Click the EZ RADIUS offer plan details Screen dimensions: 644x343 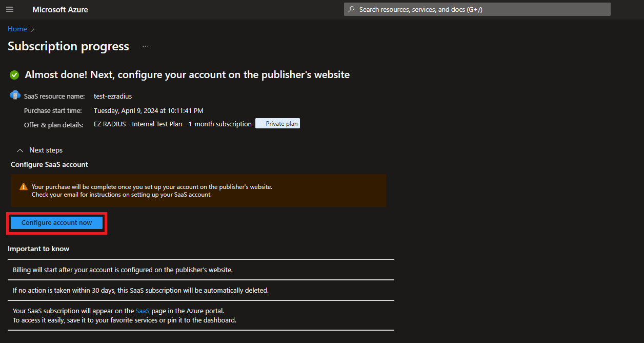pos(173,124)
